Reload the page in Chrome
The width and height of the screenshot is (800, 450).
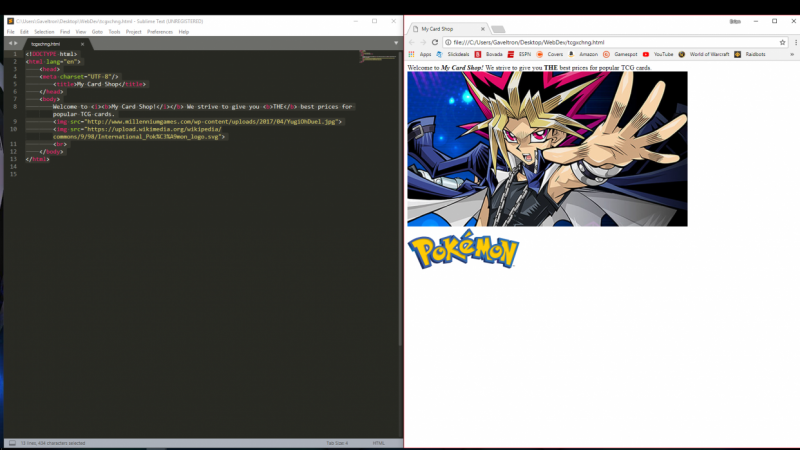pyautogui.click(x=435, y=42)
